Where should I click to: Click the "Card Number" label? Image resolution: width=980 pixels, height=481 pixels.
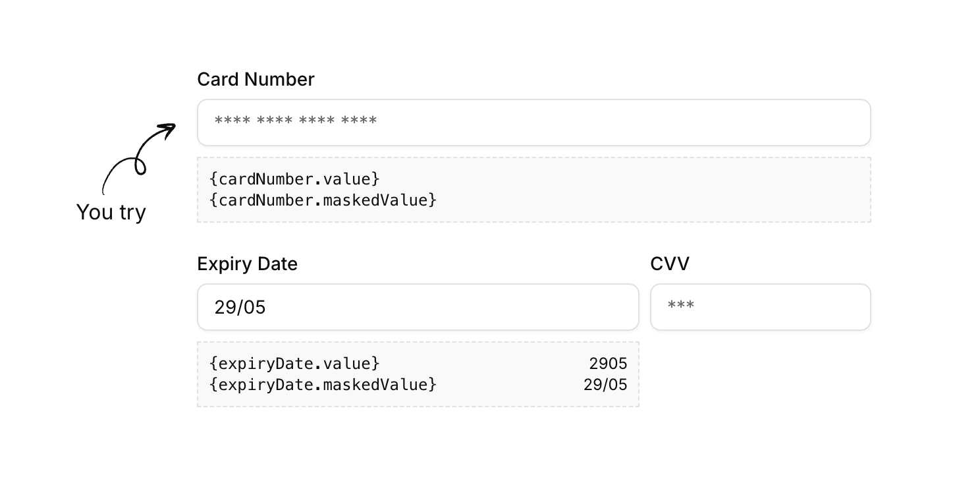[x=256, y=80]
